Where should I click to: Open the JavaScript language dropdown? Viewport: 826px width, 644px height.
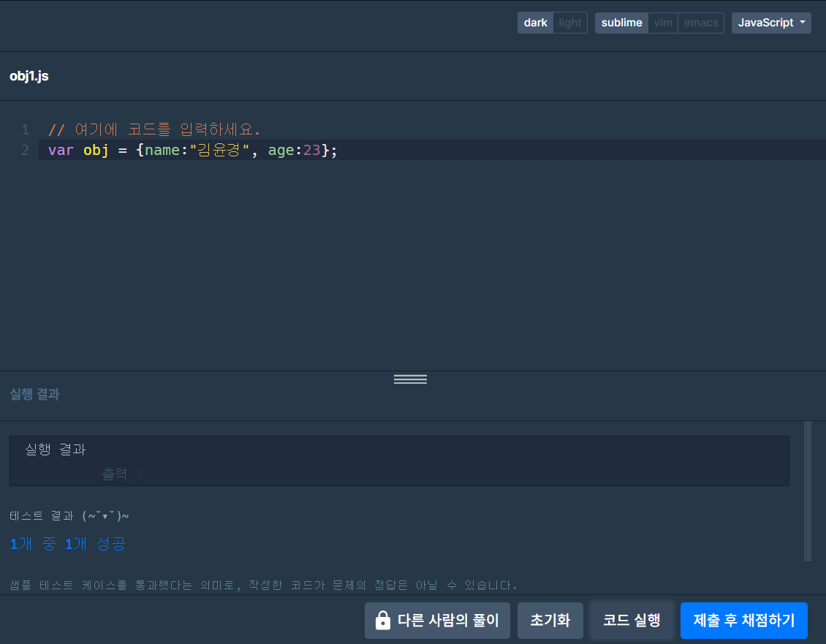click(771, 23)
